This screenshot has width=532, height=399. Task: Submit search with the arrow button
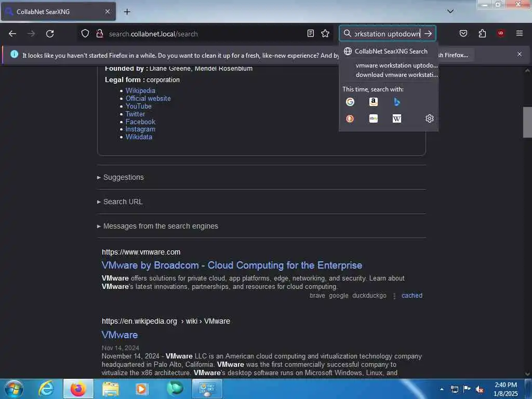pos(428,33)
